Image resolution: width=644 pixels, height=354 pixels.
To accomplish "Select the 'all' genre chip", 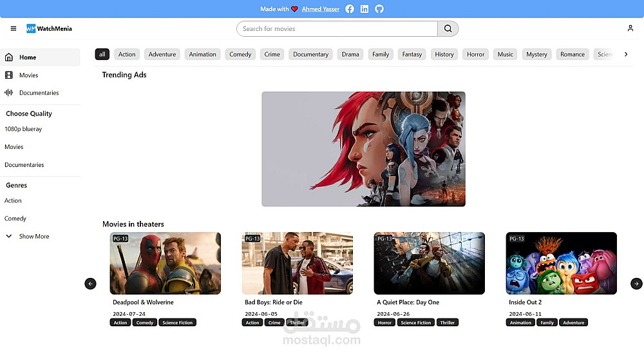I will point(102,54).
